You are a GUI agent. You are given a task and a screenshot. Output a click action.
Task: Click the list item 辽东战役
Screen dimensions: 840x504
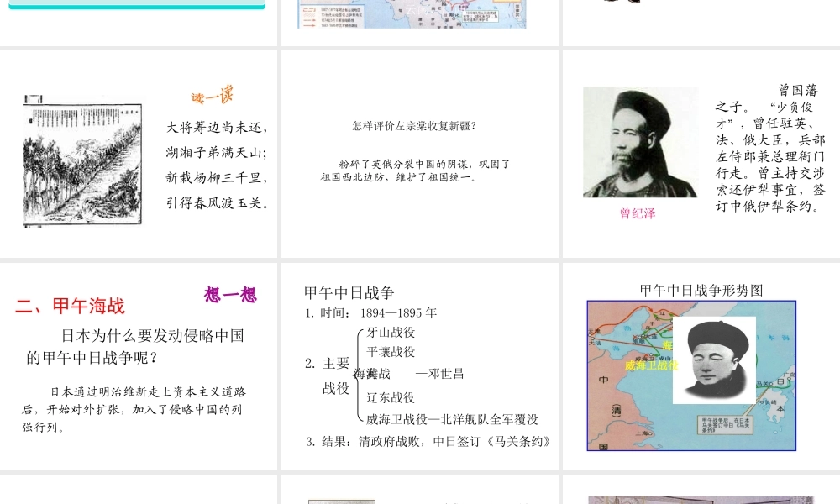[391, 397]
